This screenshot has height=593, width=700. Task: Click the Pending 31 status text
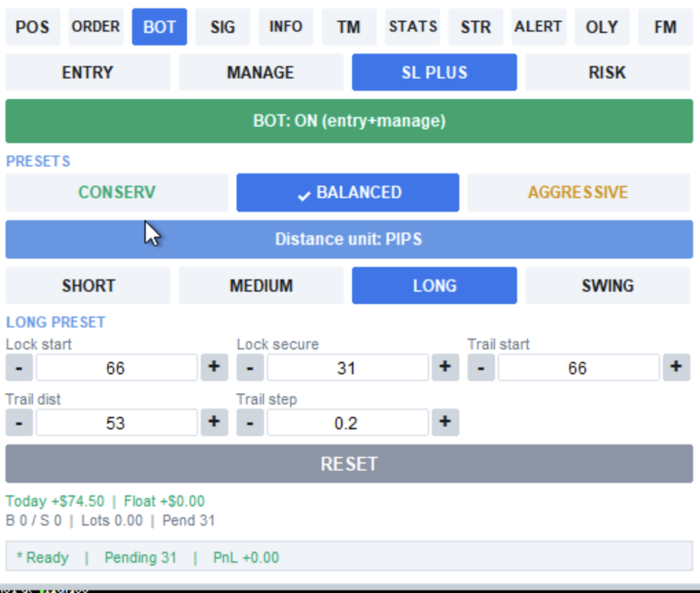point(141,558)
